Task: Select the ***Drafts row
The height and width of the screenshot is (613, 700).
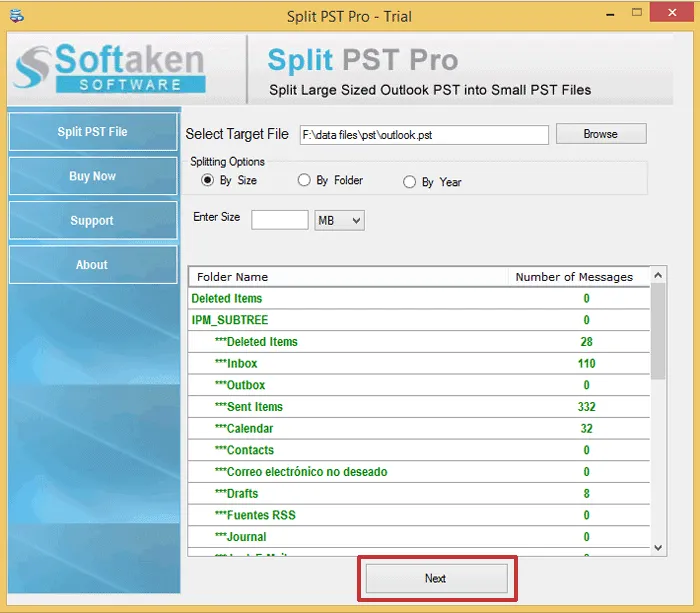Action: [x=419, y=493]
